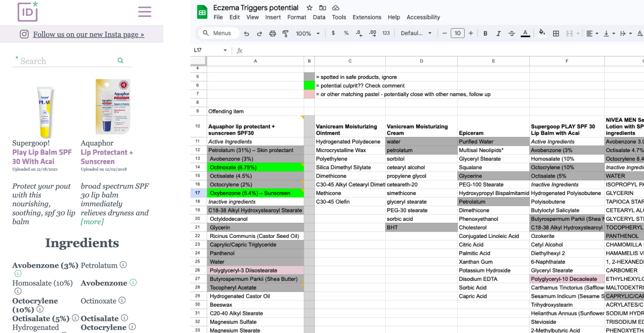Increase font size with plus button
The image size is (644, 333).
471,33
